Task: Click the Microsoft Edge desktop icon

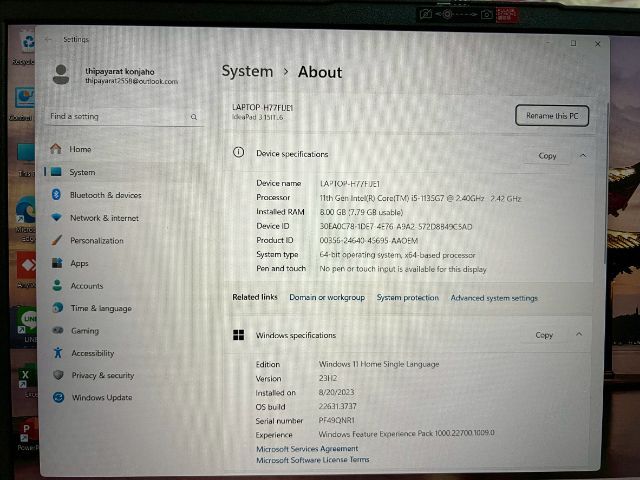Action: 25,218
